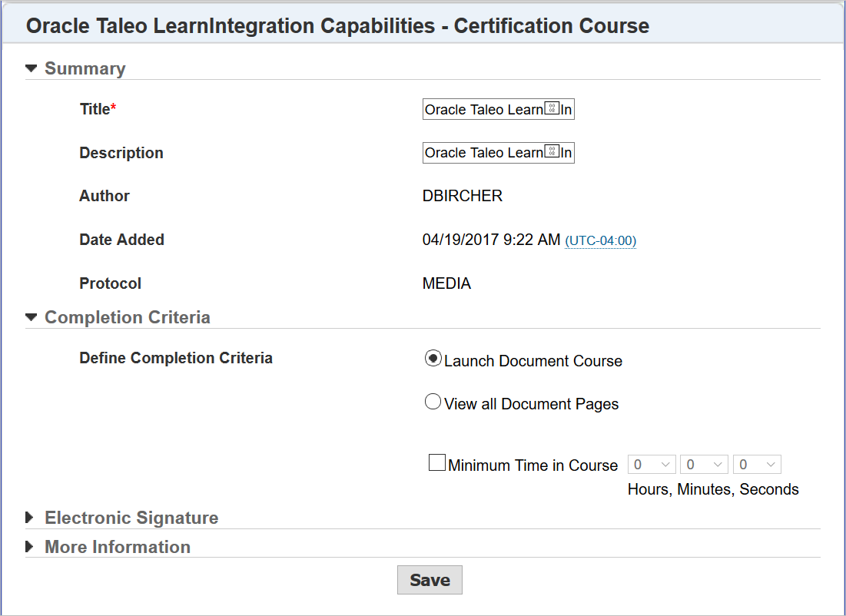The height and width of the screenshot is (616, 846).
Task: Click the Launch Document Course label text
Action: (533, 361)
